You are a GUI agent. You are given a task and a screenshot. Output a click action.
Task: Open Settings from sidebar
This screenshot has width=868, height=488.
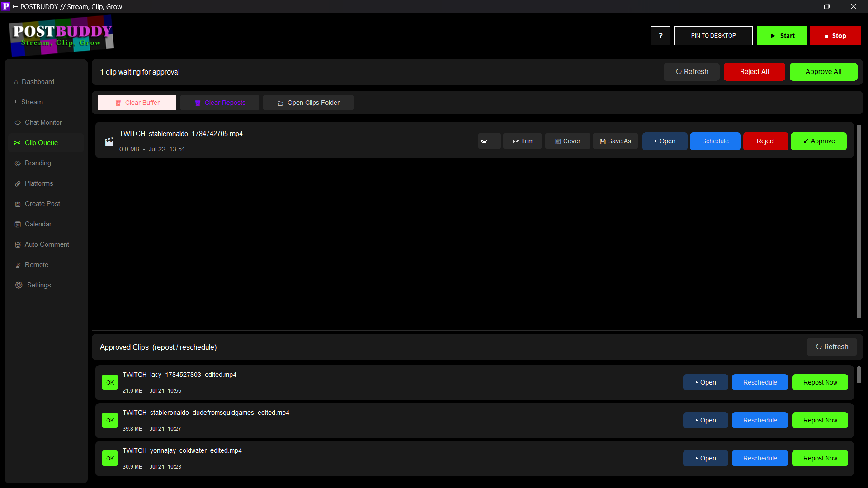coord(46,285)
